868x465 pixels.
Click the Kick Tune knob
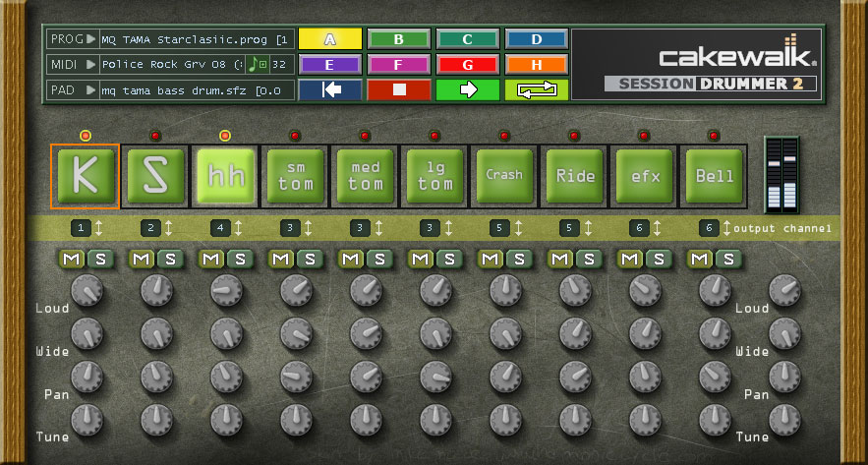pyautogui.click(x=87, y=420)
